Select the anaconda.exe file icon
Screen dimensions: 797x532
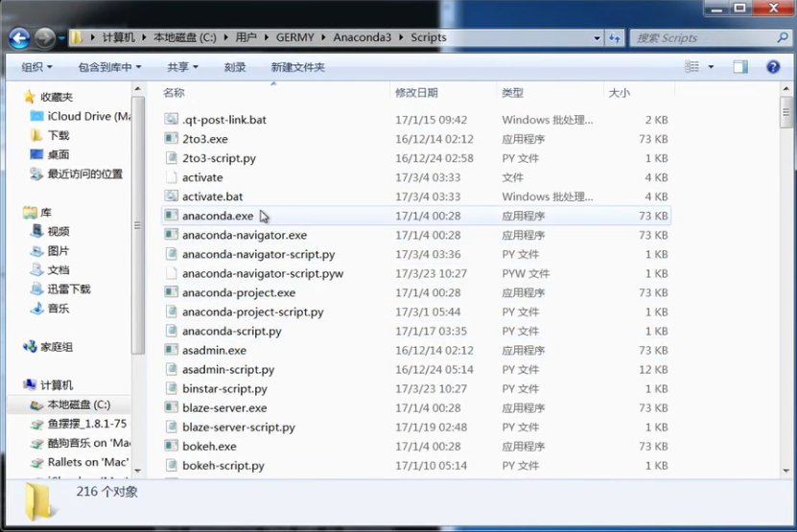coord(172,216)
